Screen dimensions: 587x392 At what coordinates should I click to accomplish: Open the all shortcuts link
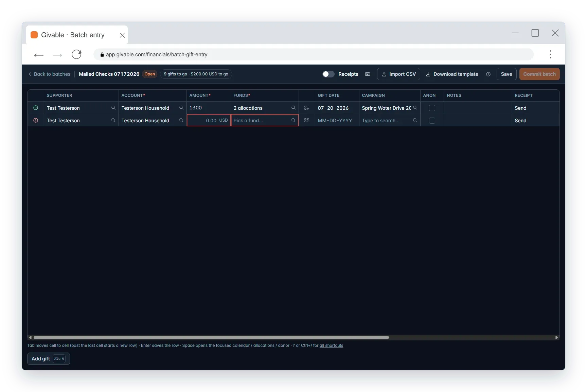point(331,345)
